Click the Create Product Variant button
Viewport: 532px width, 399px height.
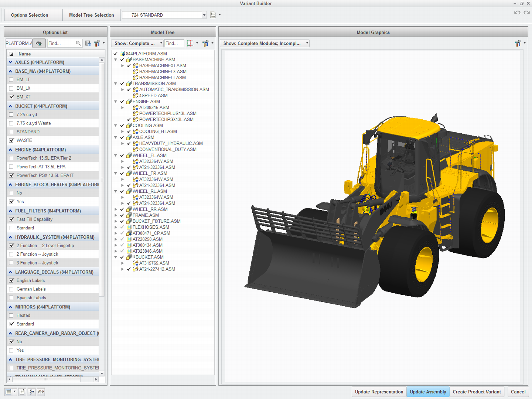[x=477, y=392]
